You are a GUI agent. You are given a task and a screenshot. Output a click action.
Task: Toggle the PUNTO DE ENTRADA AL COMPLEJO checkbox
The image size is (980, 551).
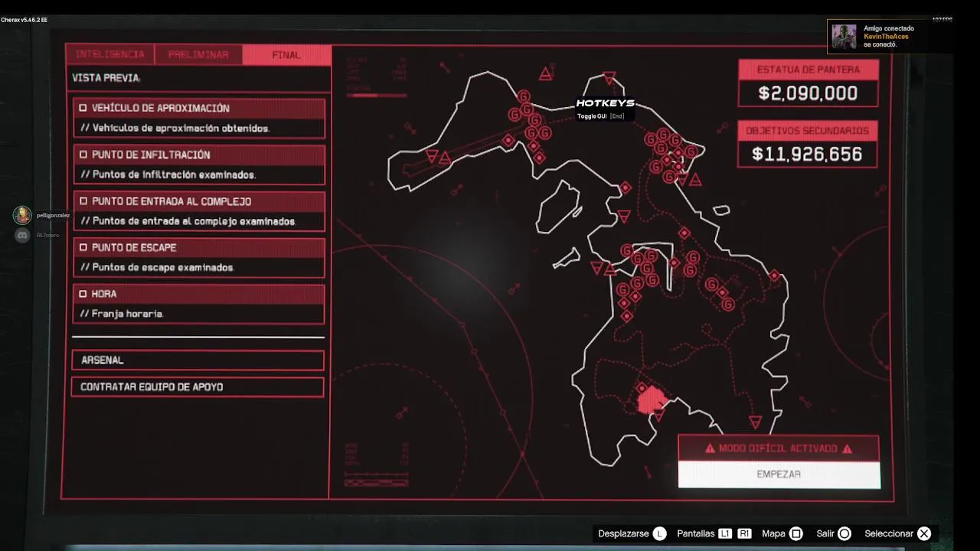(x=83, y=202)
